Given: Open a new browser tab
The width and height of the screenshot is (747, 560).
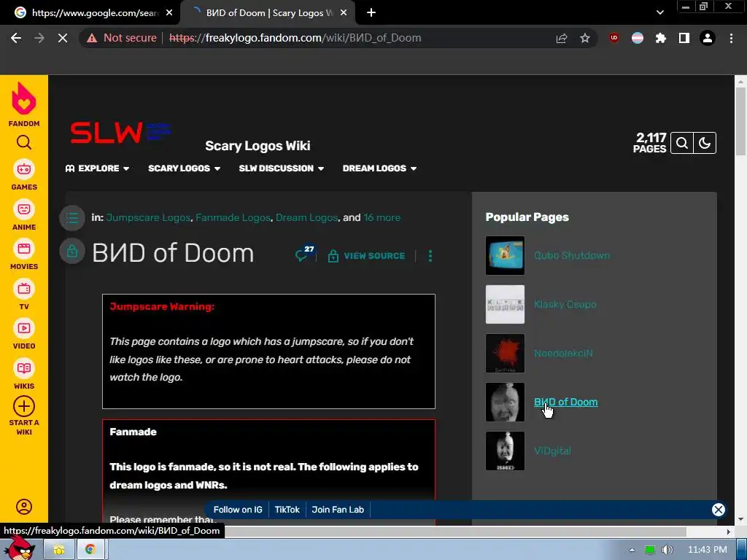Looking at the screenshot, I should click(371, 13).
